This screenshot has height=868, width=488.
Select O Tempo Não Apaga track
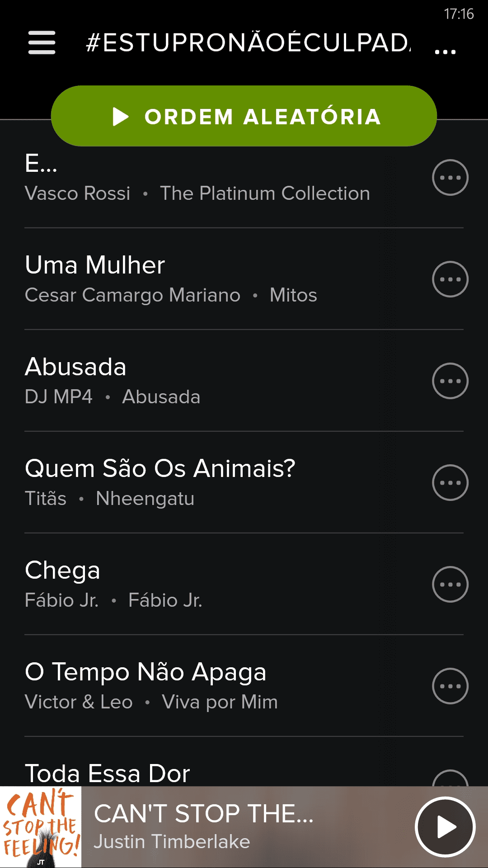point(181,685)
